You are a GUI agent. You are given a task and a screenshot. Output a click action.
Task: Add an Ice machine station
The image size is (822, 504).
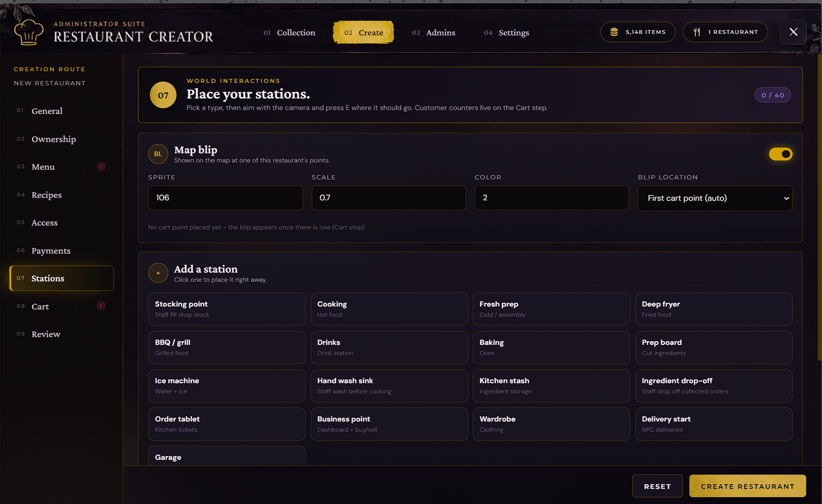pos(227,386)
